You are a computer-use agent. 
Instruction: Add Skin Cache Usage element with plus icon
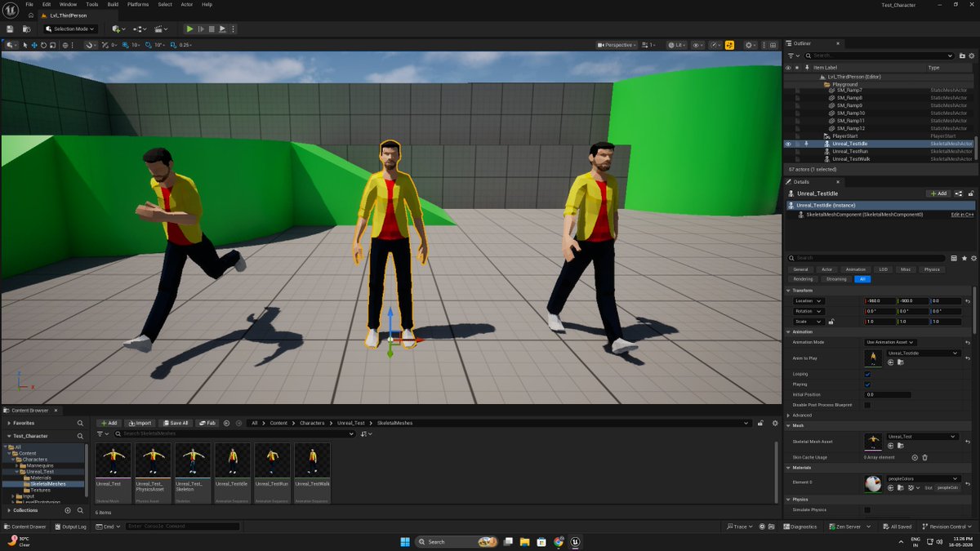click(915, 458)
